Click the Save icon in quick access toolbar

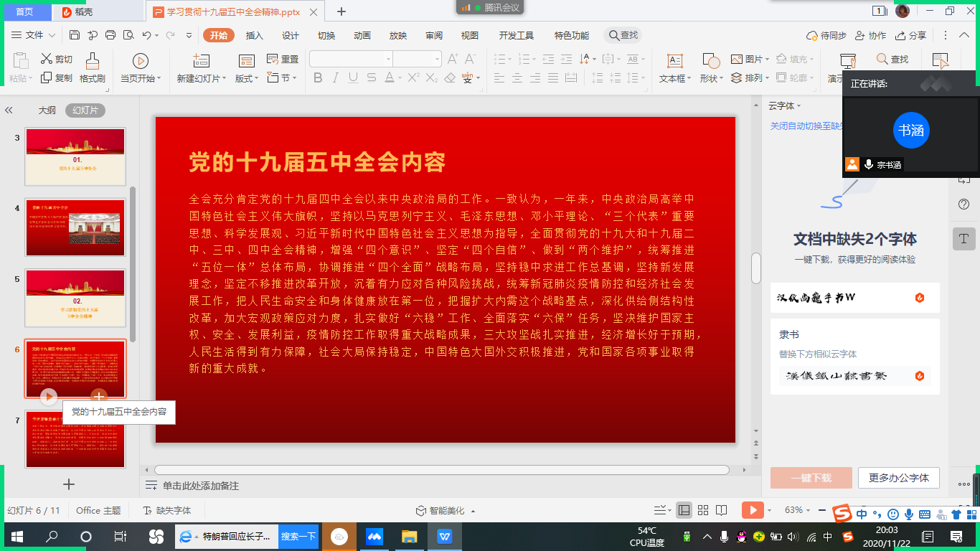click(75, 35)
